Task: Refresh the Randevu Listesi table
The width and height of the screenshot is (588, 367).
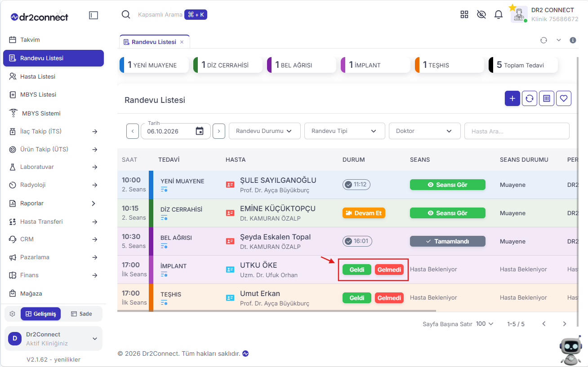Action: tap(530, 98)
